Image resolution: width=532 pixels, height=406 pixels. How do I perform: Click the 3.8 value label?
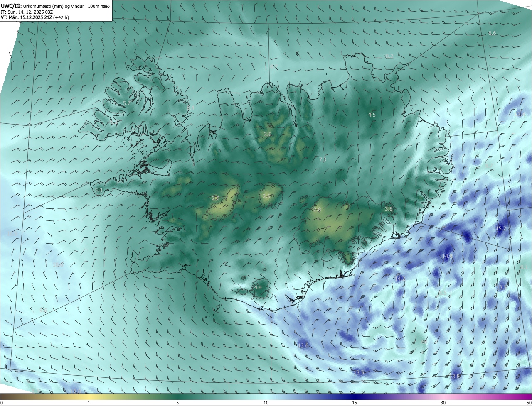(x=389, y=209)
